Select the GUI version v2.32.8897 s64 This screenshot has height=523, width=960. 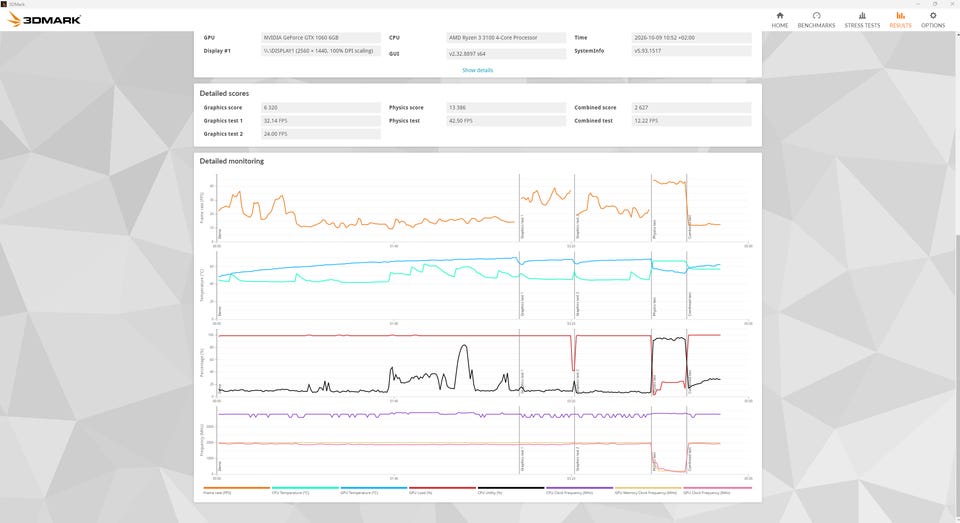[x=506, y=54]
